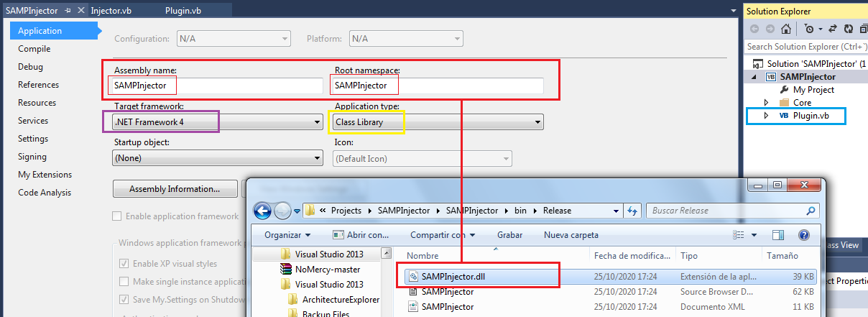Click the NoMercy-master archive icon
The width and height of the screenshot is (868, 317).
286,270
